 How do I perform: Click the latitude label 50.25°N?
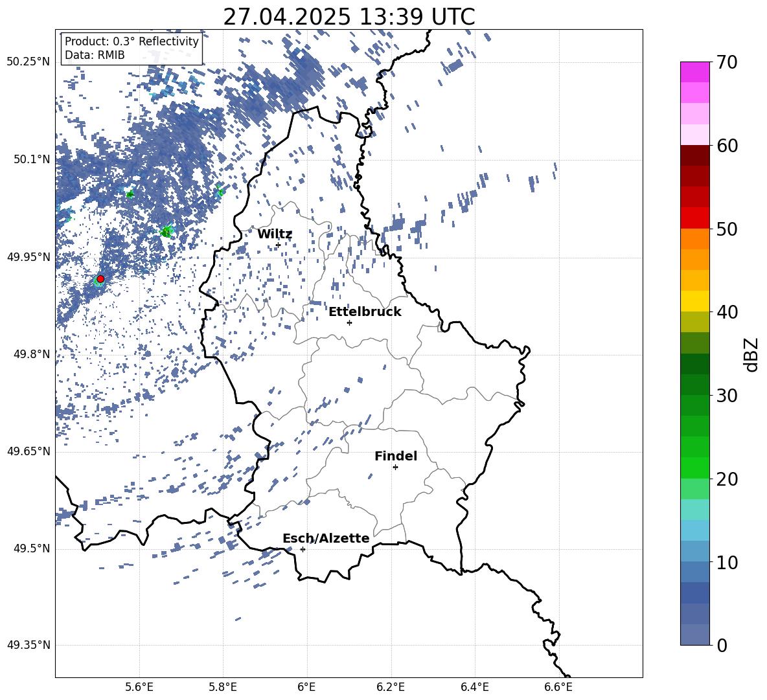[x=28, y=62]
